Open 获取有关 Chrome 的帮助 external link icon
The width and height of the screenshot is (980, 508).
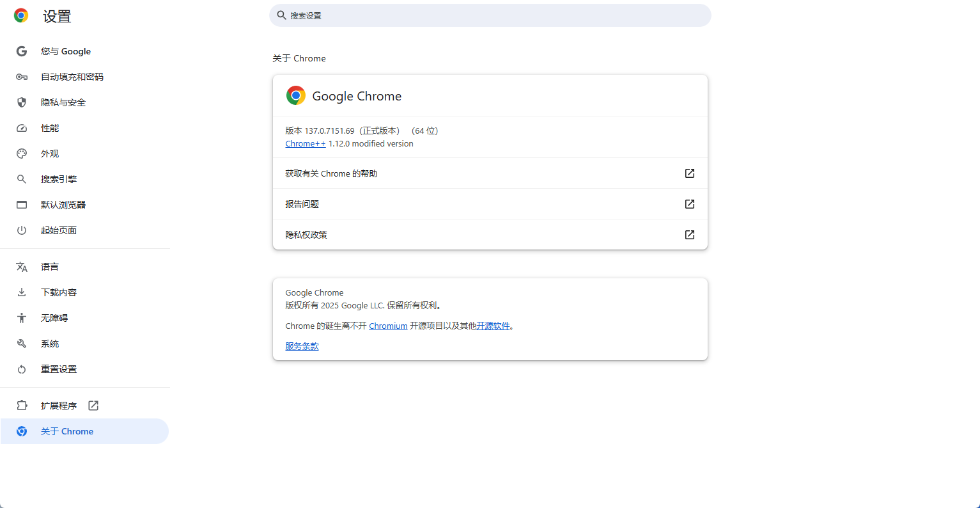689,173
